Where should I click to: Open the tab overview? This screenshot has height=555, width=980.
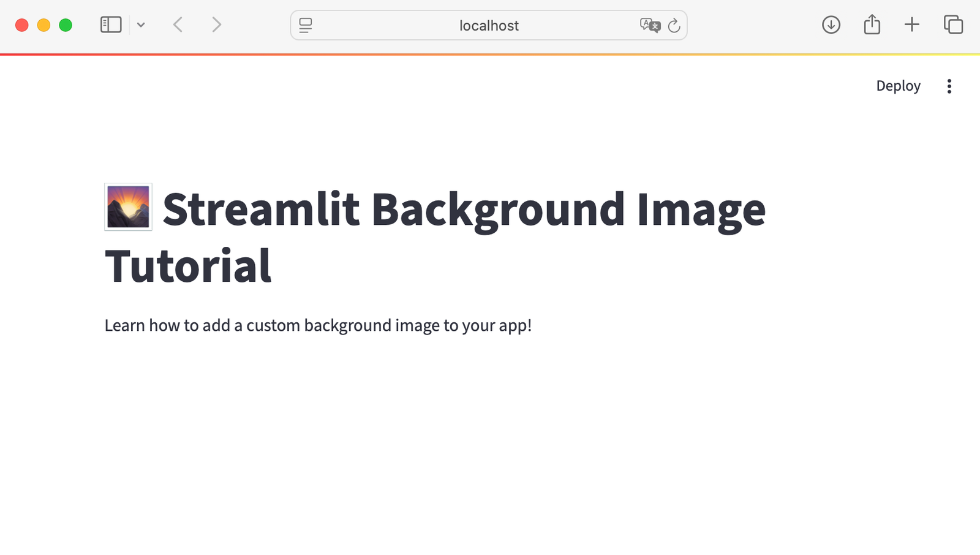953,25
